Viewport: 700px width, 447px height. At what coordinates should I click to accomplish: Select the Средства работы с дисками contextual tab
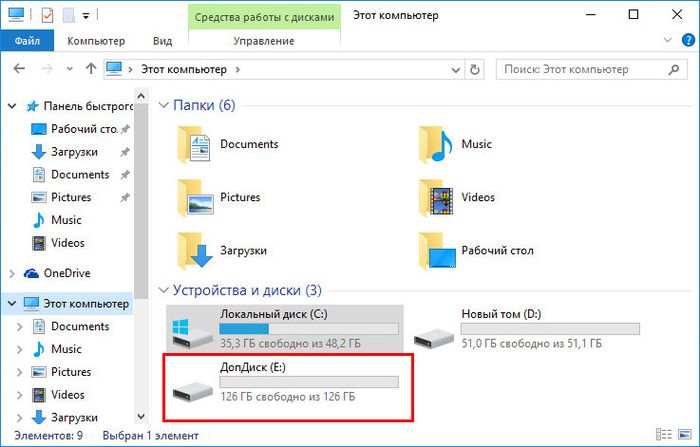coord(264,17)
